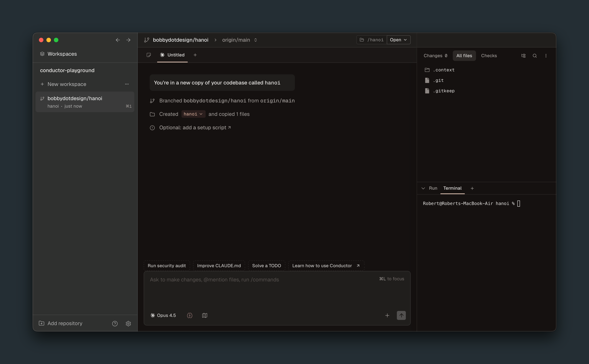
Task: Open the notes scratchpad icon beside Untitled
Action: point(149,55)
